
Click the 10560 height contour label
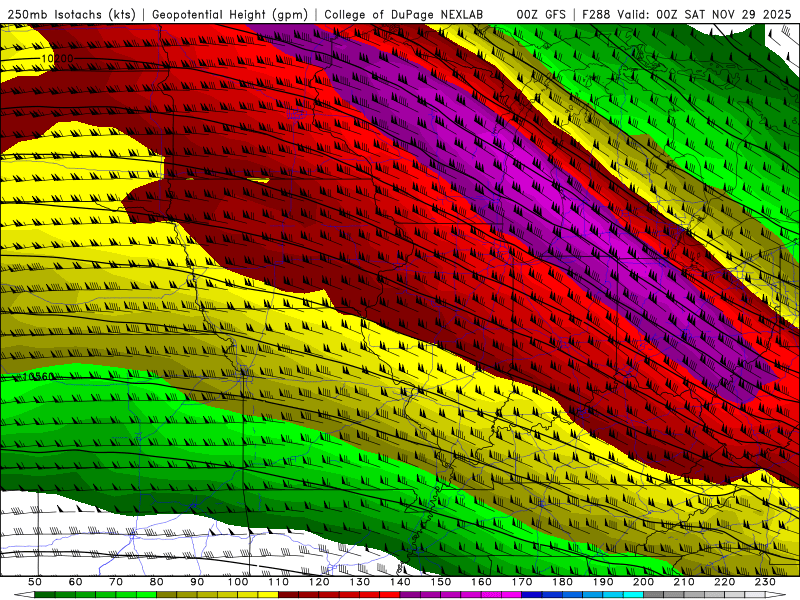pos(38,377)
